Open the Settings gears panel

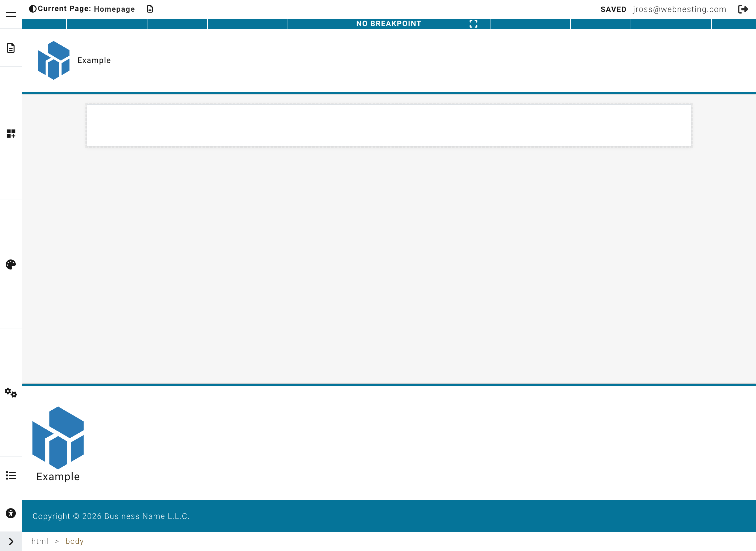(11, 393)
